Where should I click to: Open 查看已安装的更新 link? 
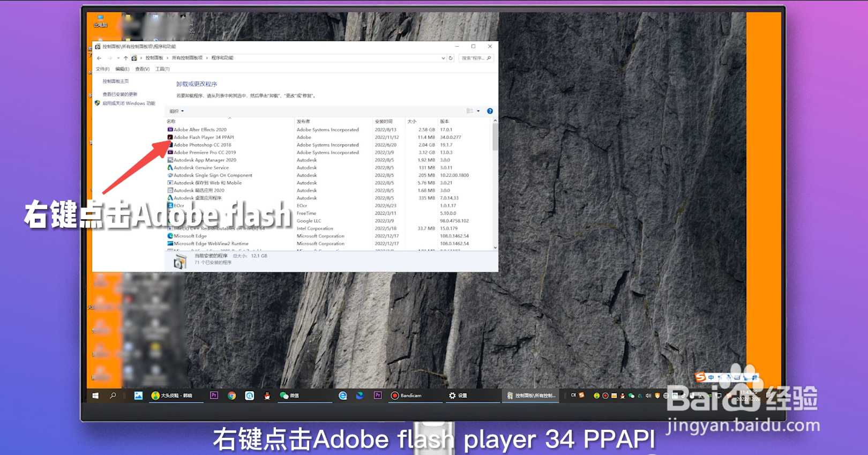120,94
